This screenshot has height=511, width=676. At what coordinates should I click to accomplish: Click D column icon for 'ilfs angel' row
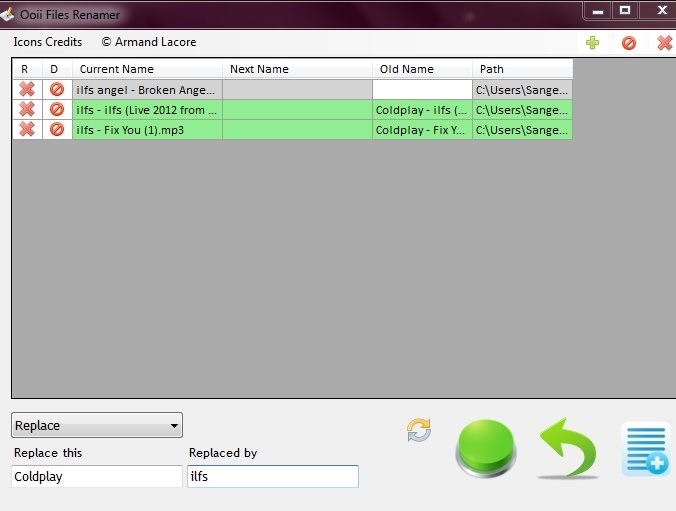(57, 89)
